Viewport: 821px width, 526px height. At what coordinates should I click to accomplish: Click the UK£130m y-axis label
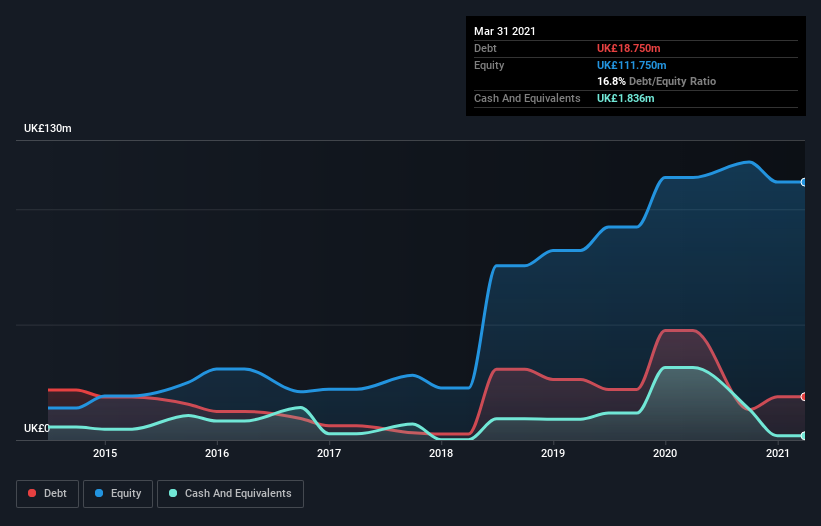[48, 128]
